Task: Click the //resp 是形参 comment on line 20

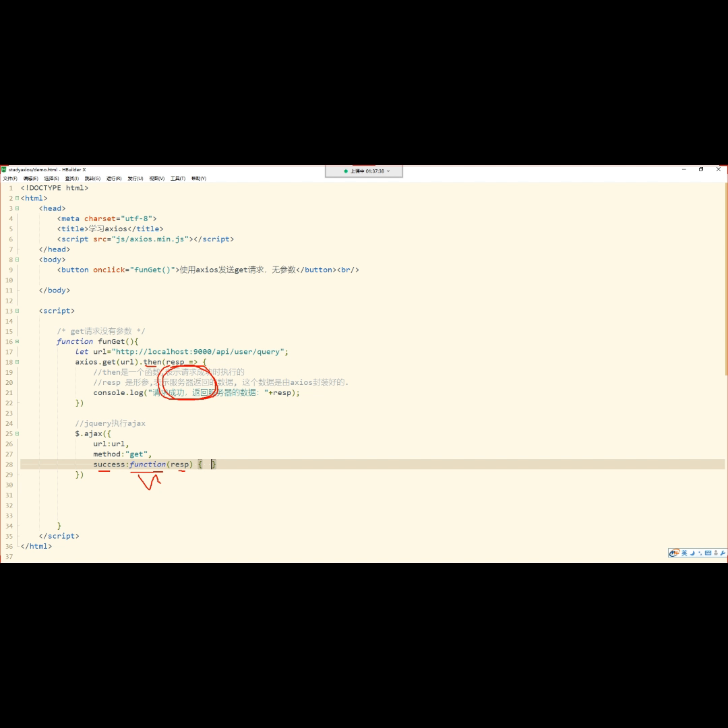Action: (220, 383)
